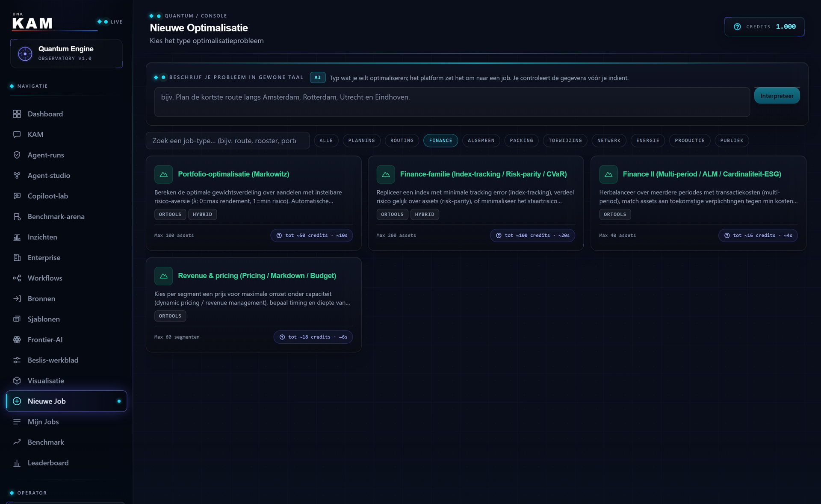Open Revenue & pricing job card
This screenshot has height=504, width=821.
coord(254,305)
